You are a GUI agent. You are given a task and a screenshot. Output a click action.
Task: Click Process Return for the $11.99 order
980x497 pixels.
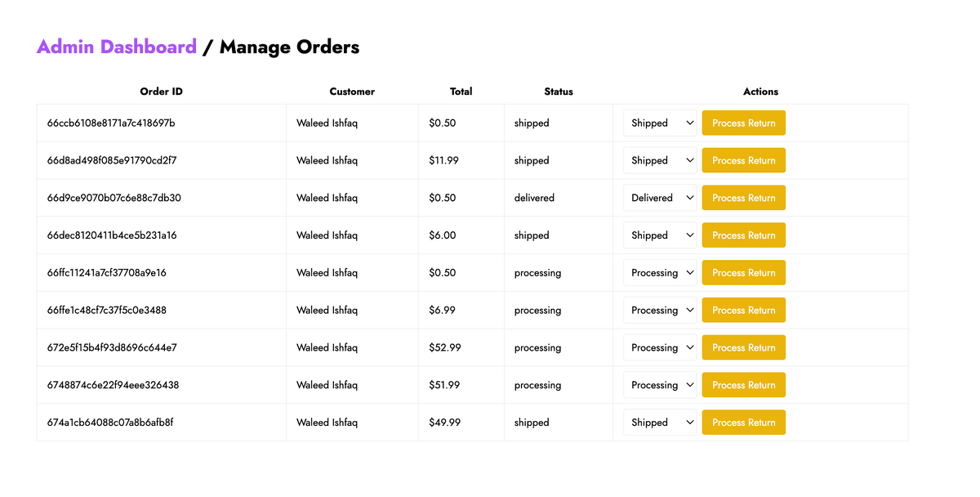point(743,161)
